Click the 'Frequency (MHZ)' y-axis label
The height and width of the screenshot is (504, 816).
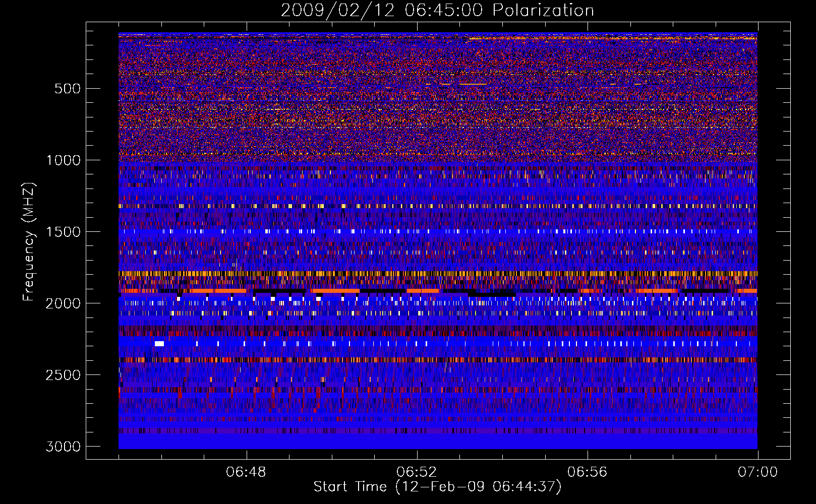tap(29, 242)
